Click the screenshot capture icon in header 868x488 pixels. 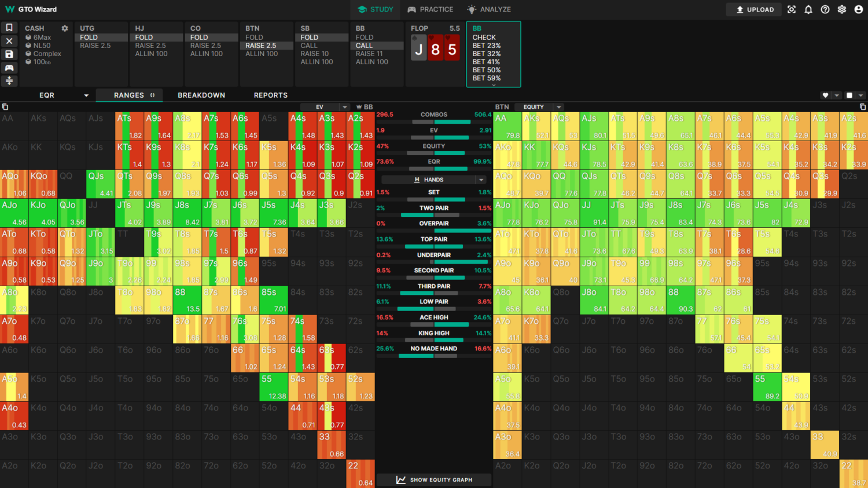click(x=792, y=9)
